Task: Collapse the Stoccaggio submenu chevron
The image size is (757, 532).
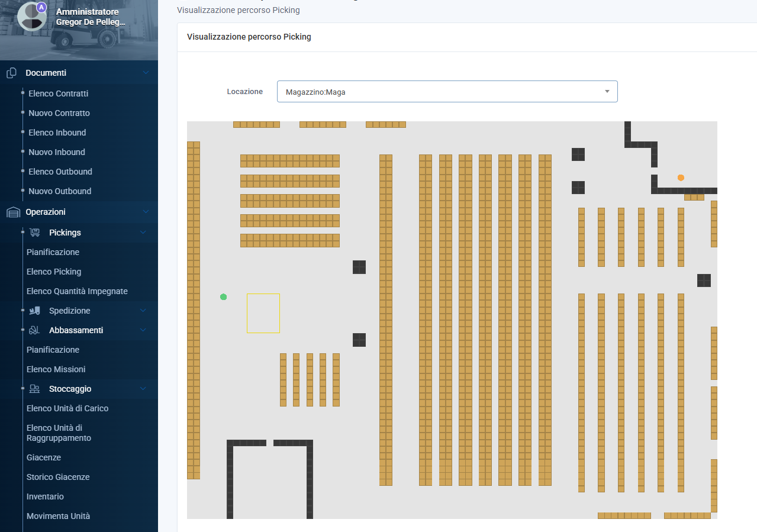Action: point(143,389)
